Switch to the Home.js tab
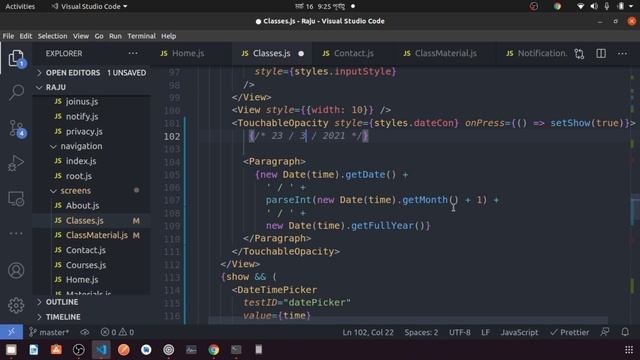 (x=188, y=53)
